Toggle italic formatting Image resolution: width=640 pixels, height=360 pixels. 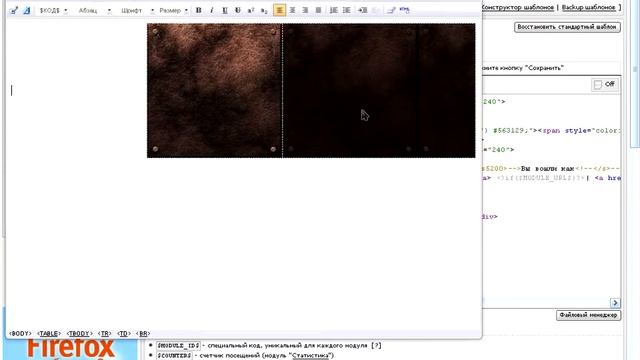211,10
